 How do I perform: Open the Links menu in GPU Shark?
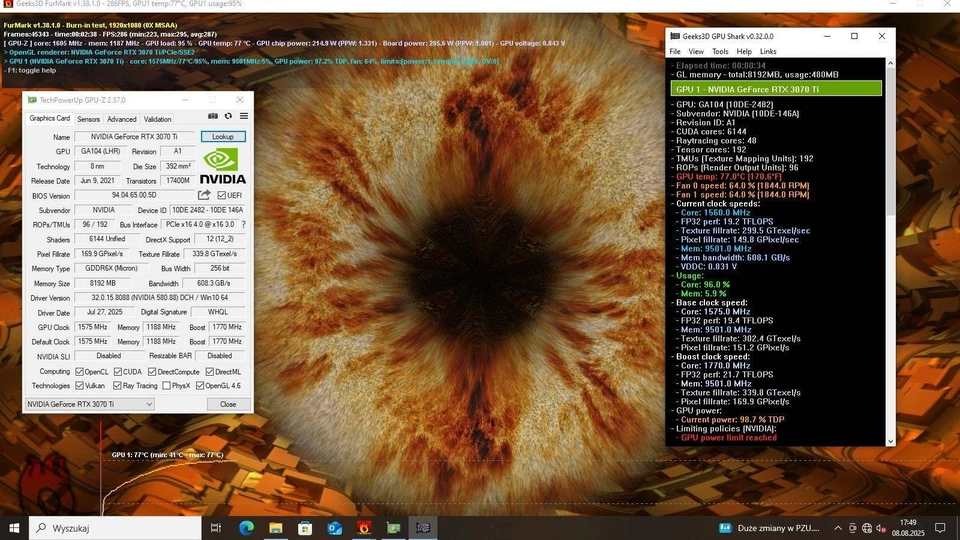(x=768, y=51)
